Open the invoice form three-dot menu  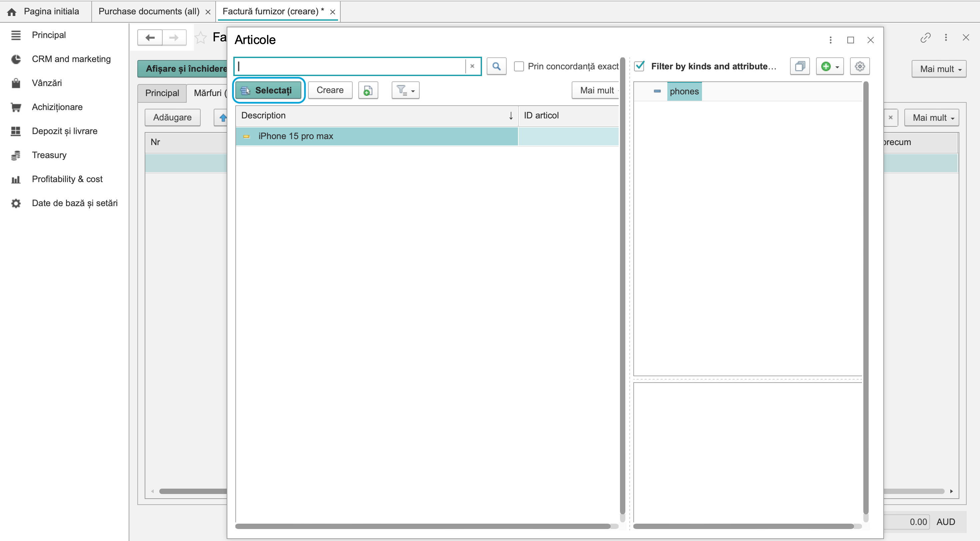[x=946, y=37]
